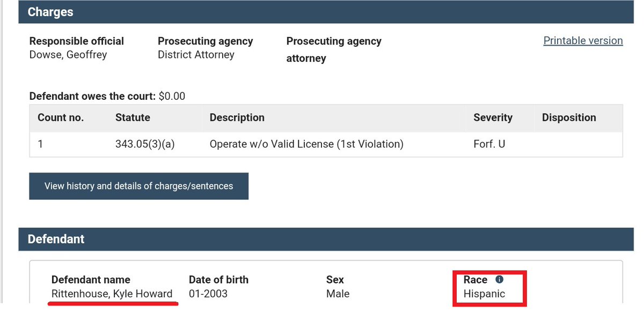Click defendant name Rittenhouse, Kyle Howard

coord(112,294)
